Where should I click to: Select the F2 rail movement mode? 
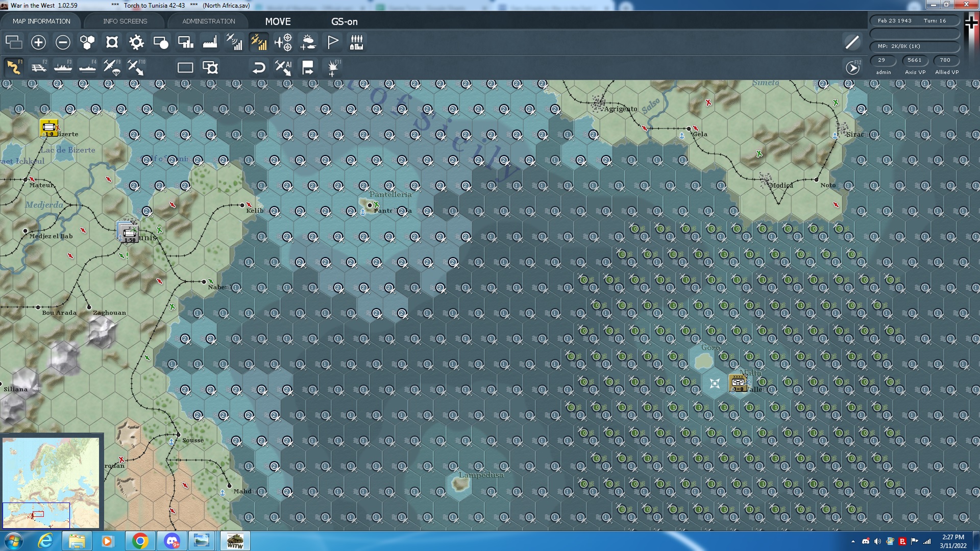pyautogui.click(x=39, y=67)
